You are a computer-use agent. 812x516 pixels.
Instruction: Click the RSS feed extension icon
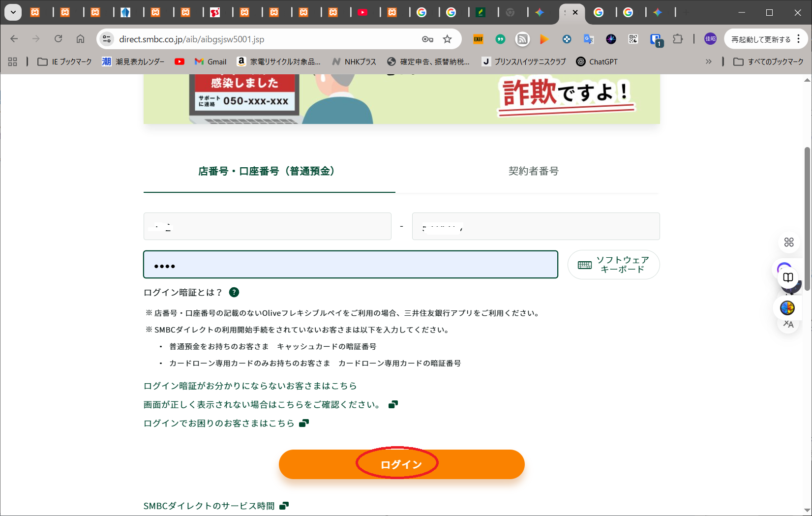pyautogui.click(x=522, y=39)
